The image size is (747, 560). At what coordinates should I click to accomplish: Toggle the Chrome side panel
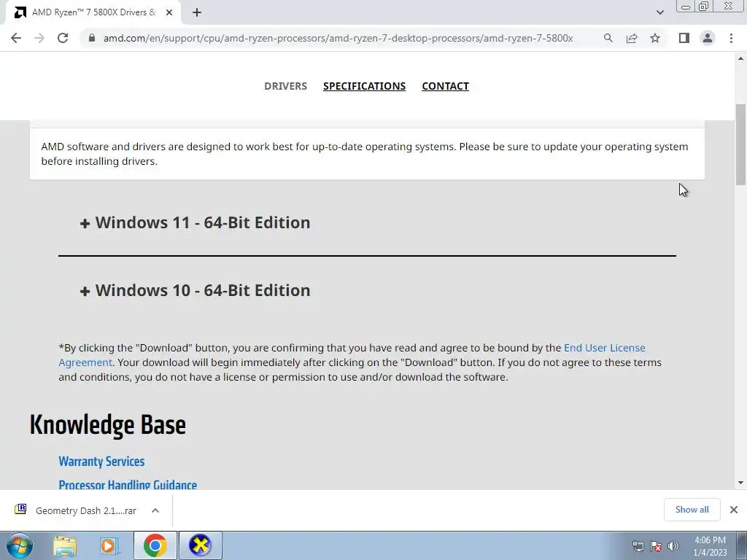[684, 38]
